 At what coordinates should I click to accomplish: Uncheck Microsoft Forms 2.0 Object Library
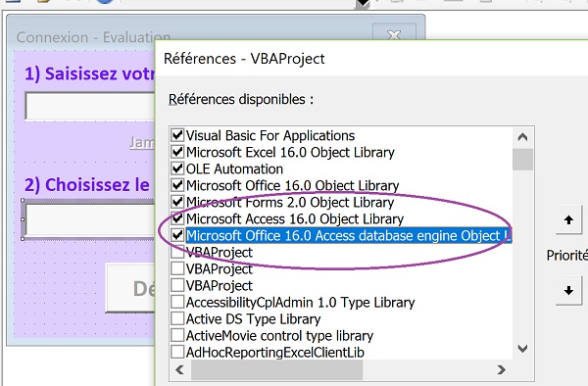177,202
